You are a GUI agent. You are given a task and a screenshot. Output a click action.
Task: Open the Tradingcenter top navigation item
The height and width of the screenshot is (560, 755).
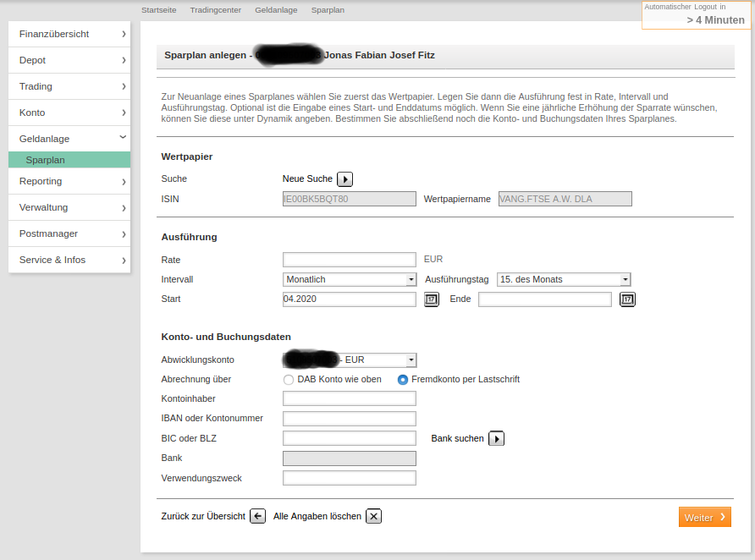coord(215,10)
